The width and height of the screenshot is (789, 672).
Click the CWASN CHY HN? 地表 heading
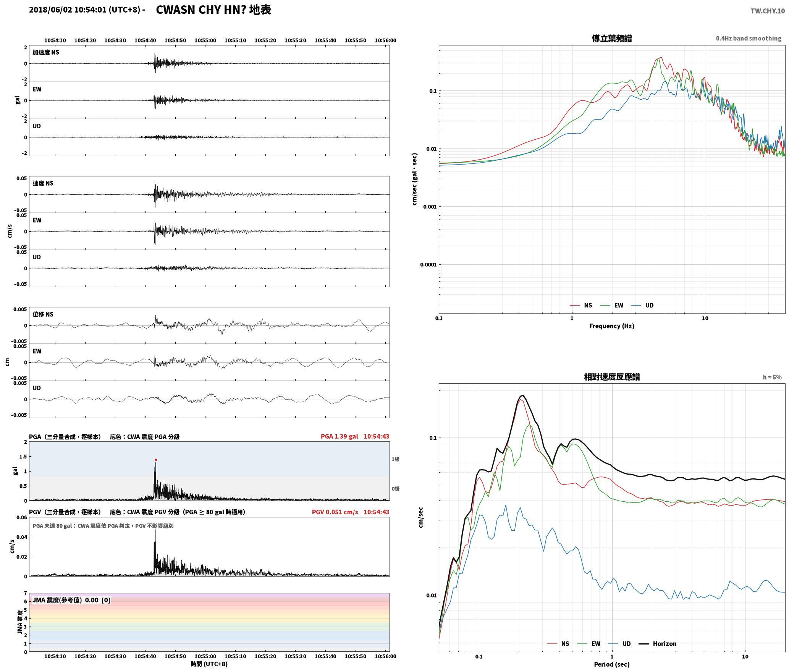[x=213, y=10]
